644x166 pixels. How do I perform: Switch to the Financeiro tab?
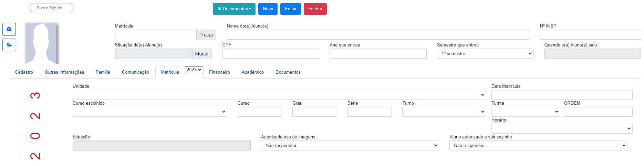tap(219, 72)
